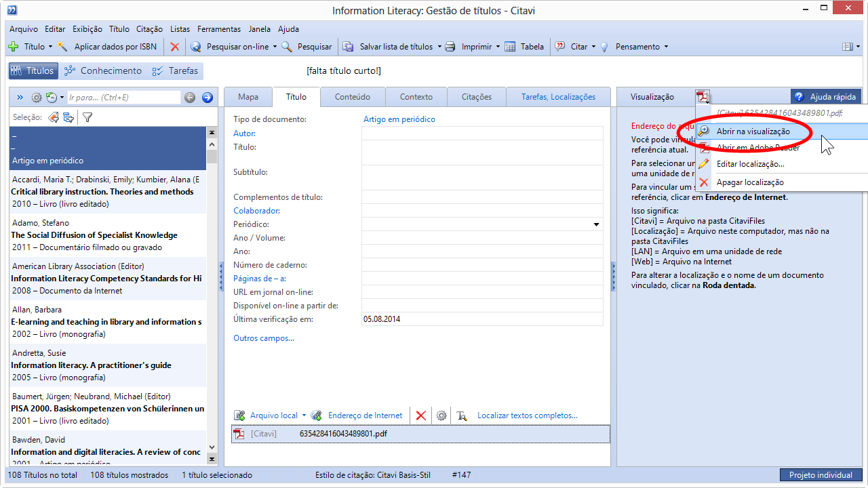The image size is (868, 488).
Task: Open the list settings gear icon
Action: [37, 98]
